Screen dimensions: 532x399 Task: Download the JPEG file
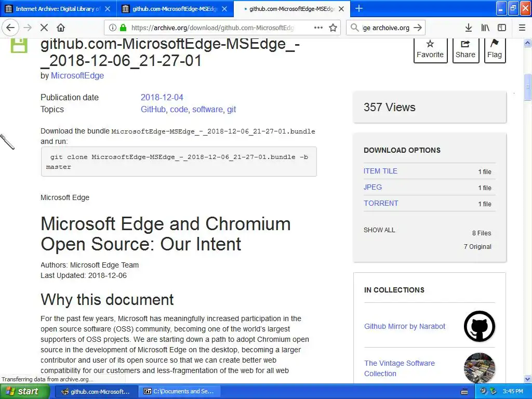pyautogui.click(x=373, y=187)
